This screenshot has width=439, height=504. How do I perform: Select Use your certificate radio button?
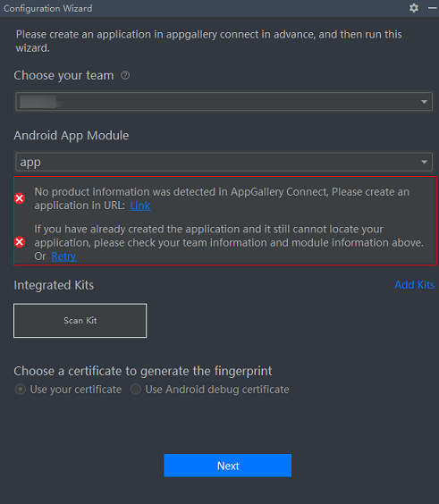point(21,390)
